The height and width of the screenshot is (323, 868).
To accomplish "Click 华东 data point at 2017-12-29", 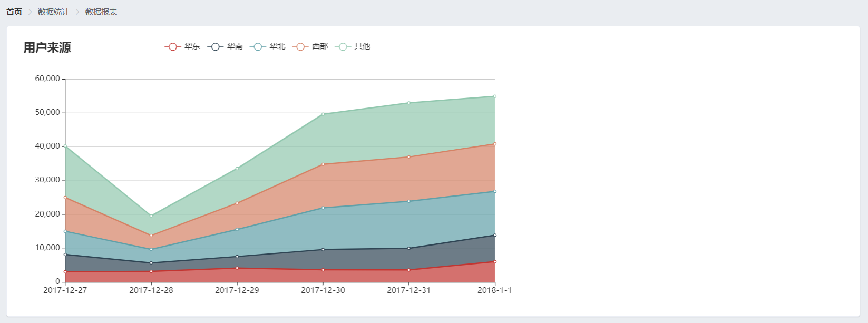I will point(237,268).
